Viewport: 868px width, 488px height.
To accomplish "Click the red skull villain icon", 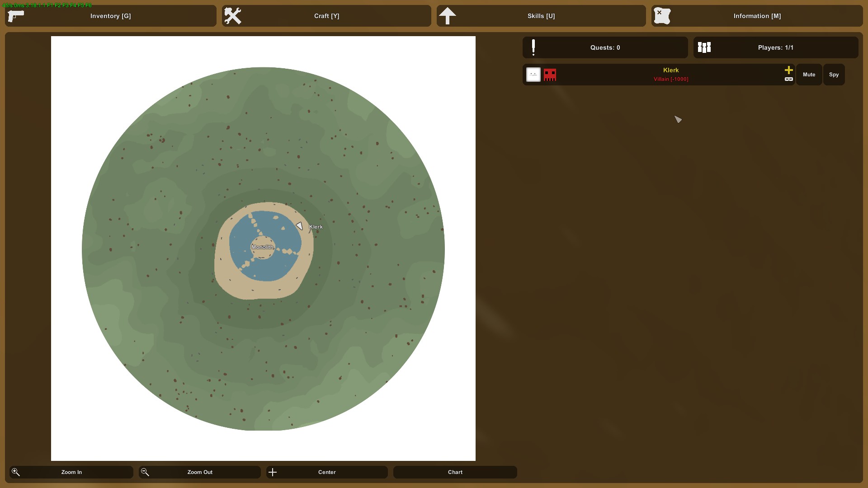I will pos(550,75).
